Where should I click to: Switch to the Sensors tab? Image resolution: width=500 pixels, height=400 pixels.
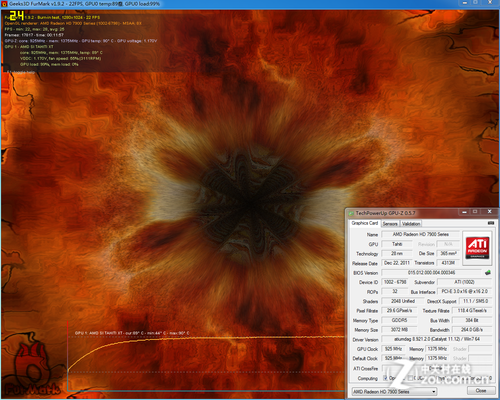pos(390,224)
